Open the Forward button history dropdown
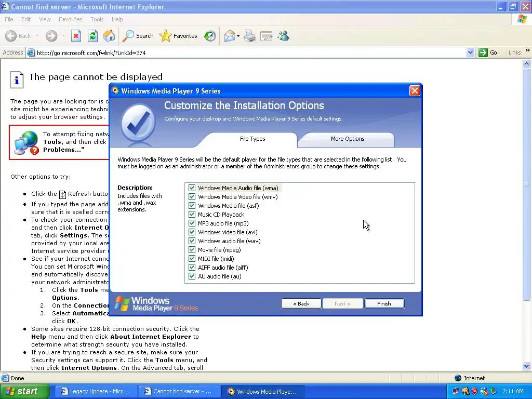This screenshot has width=532, height=399. coord(63,36)
